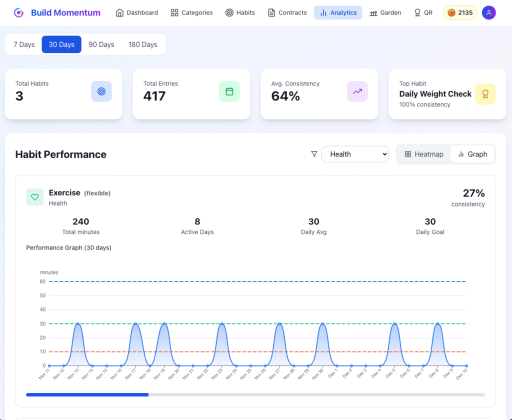Navigate to the Contracts page
Viewport: 512px width, 420px height.
pos(287,12)
